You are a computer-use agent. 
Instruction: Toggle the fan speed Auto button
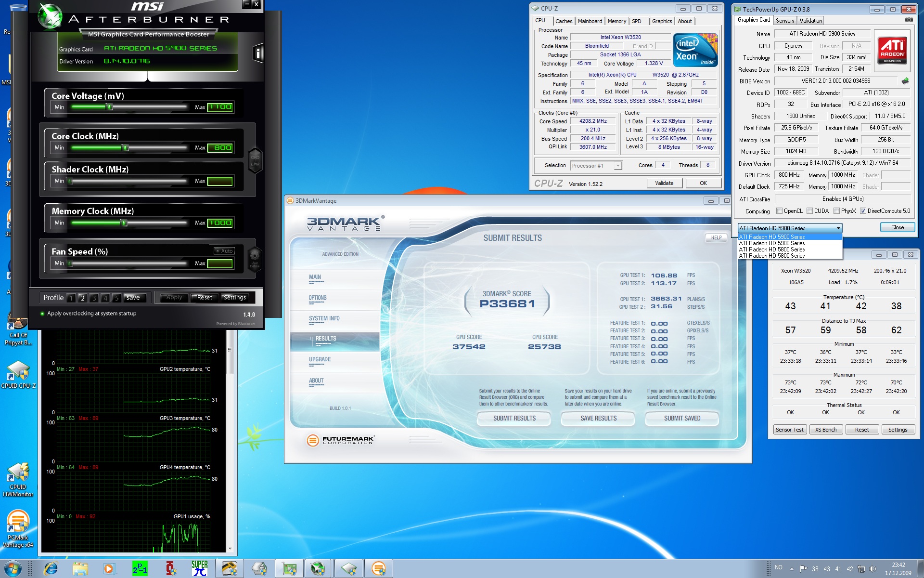224,251
